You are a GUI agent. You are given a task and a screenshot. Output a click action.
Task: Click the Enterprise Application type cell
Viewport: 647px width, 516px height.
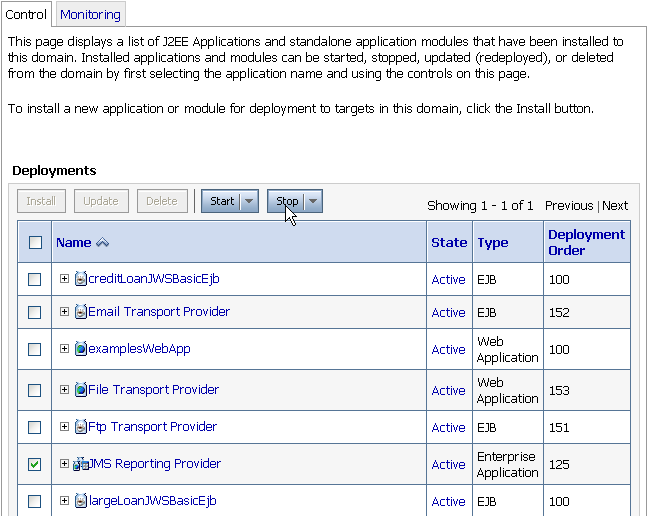[508, 464]
